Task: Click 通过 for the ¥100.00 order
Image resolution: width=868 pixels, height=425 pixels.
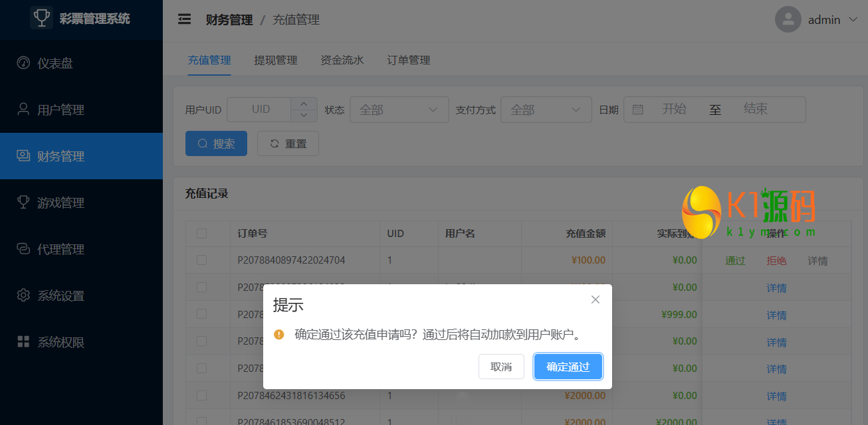Action: point(735,261)
